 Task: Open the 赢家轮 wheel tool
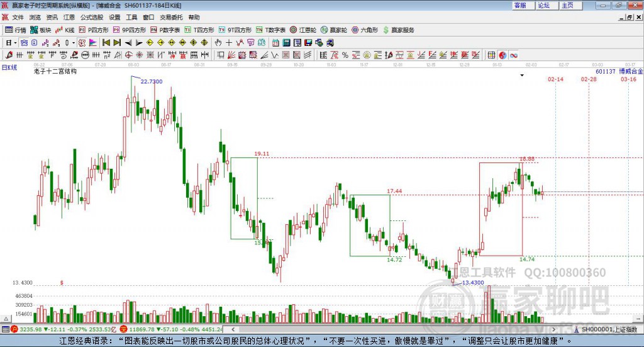coord(334,30)
